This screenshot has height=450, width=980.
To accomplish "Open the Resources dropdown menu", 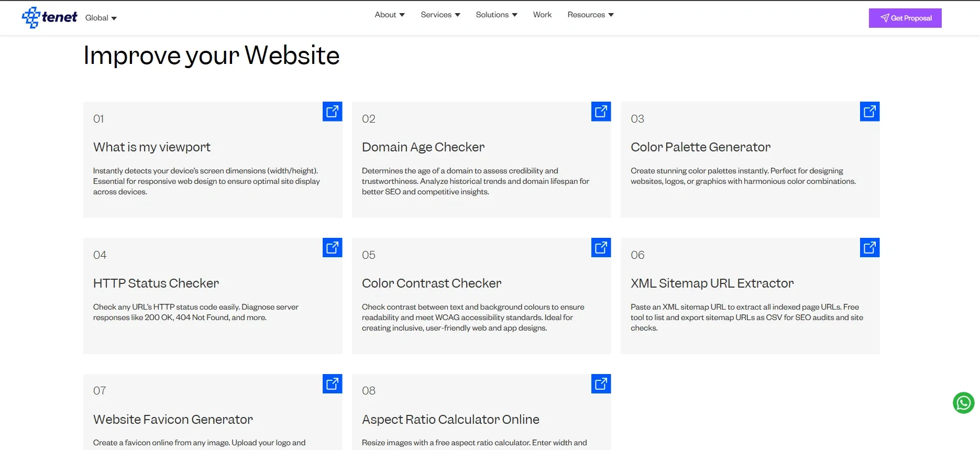I will pos(590,15).
